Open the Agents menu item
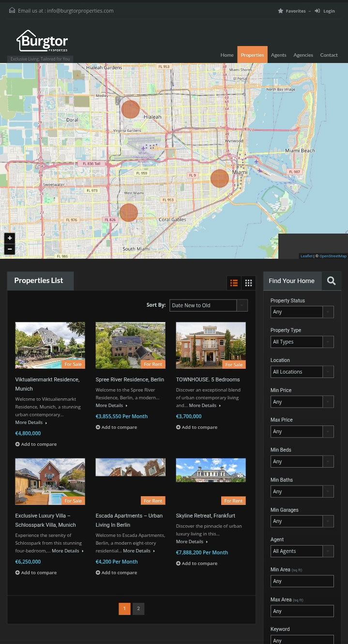The image size is (348, 644). tap(278, 55)
